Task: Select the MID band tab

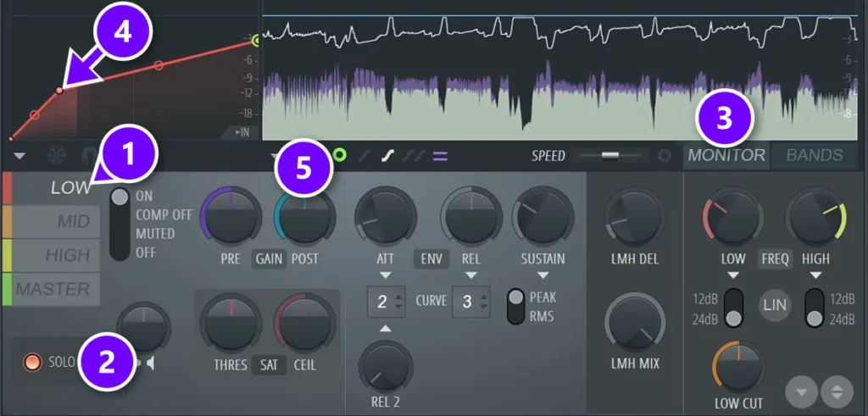Action: (51, 222)
